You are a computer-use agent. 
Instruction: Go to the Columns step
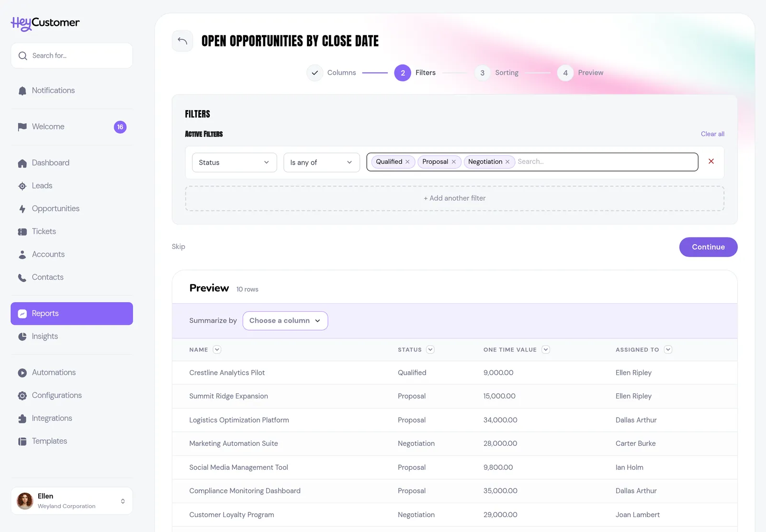(331, 73)
